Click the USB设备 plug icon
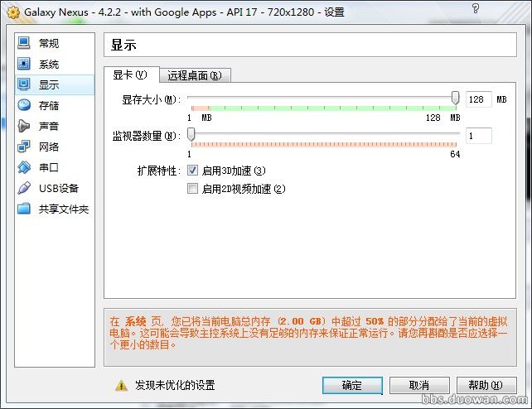This screenshot has height=409, width=532. [24, 188]
